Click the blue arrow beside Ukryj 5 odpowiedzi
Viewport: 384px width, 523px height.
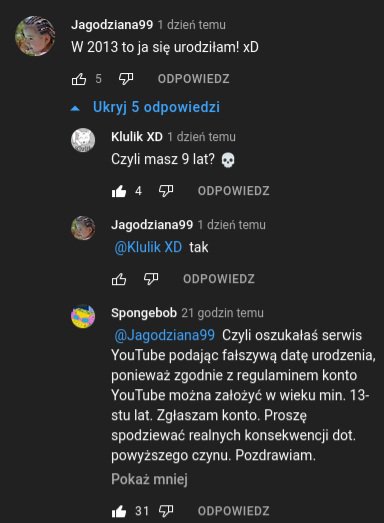(x=75, y=108)
